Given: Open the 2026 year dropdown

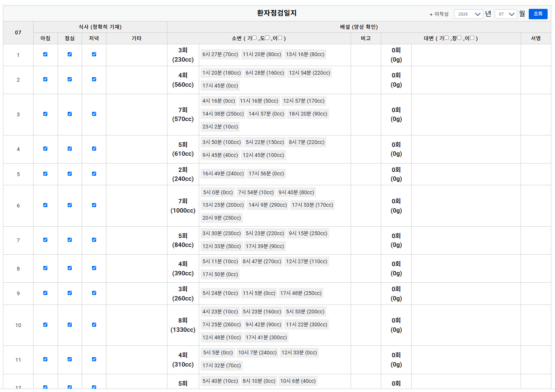Looking at the screenshot, I should 468,14.
